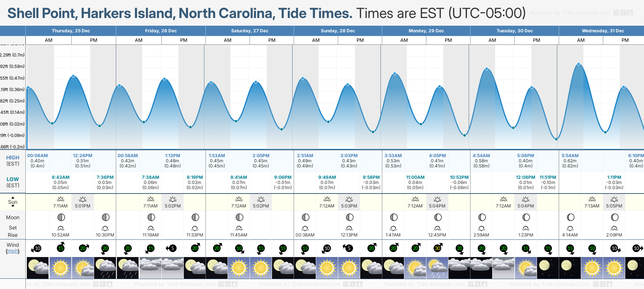Click the sunrise icon above 7:11AM Thursday

click(61, 199)
